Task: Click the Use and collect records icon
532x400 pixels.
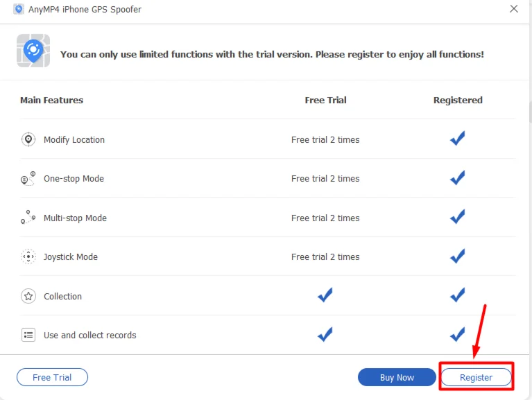Action: tap(28, 335)
